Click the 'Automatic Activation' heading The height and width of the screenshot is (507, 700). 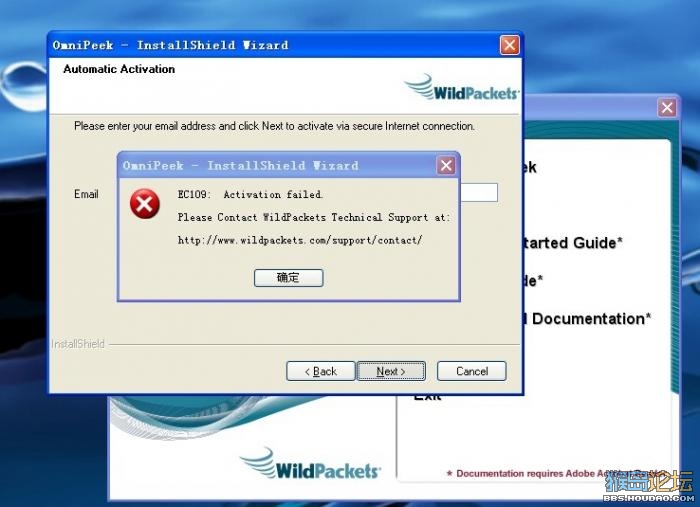point(119,69)
